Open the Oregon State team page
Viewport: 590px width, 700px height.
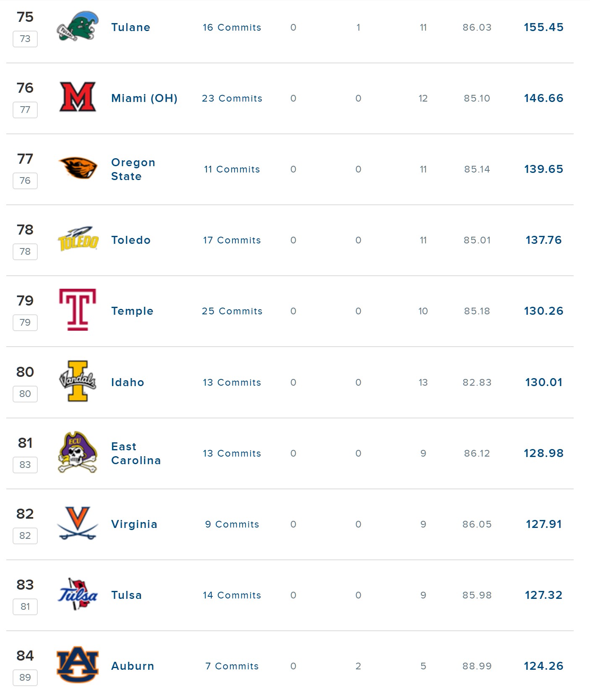[x=133, y=169]
